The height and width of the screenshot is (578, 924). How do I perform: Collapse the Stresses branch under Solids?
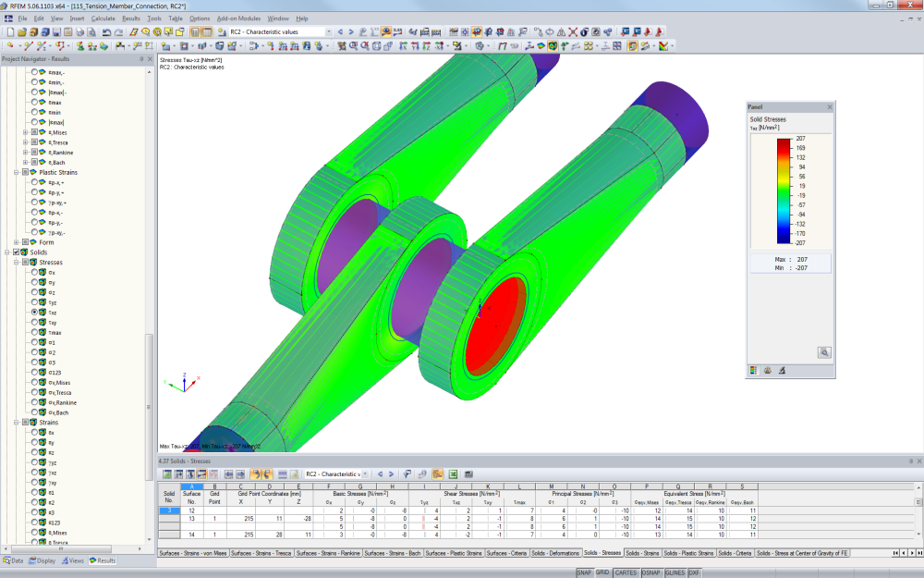click(17, 262)
